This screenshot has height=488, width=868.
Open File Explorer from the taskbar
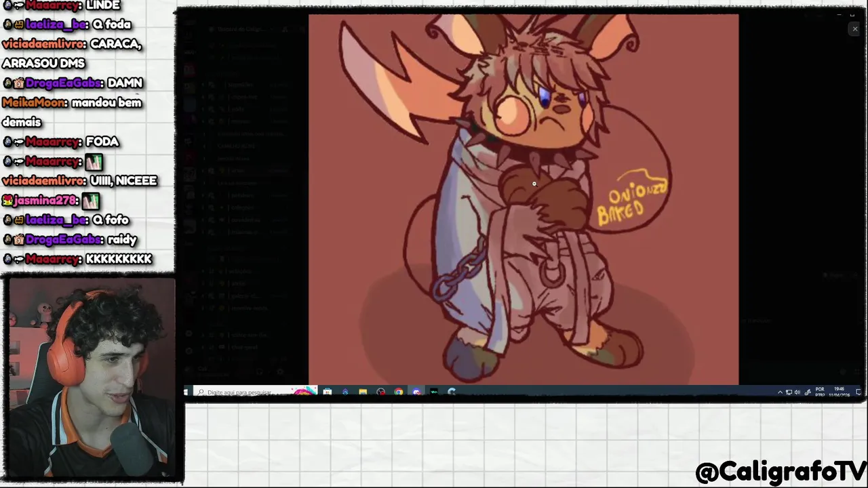point(363,392)
